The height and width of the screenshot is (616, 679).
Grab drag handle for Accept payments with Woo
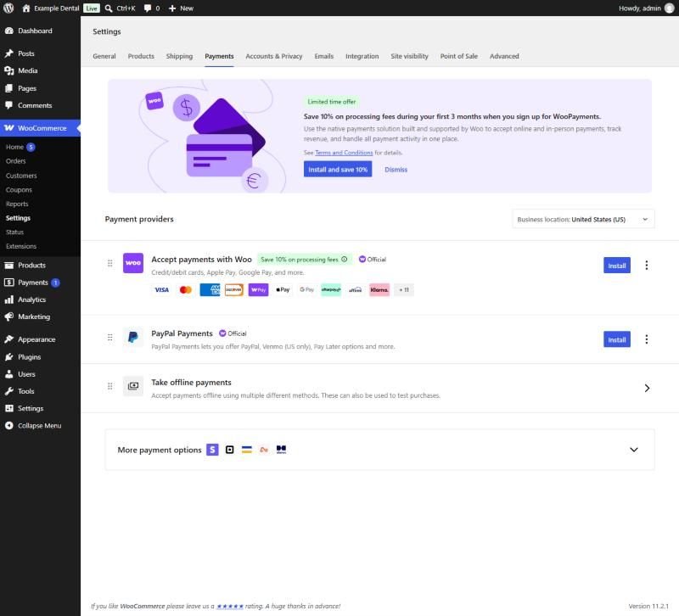110,263
